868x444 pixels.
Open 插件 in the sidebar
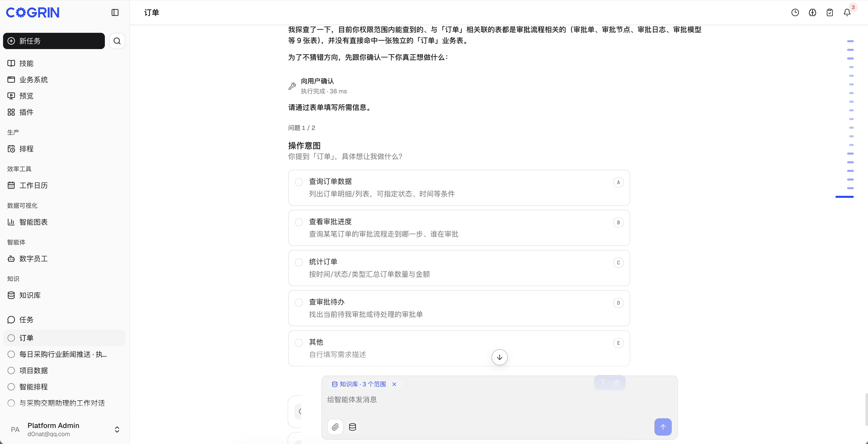[x=64, y=112]
